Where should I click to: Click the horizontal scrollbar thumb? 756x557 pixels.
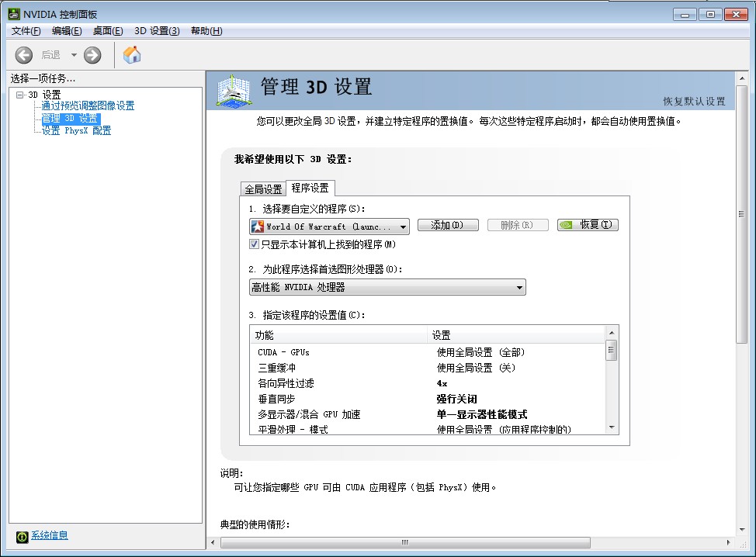[x=405, y=542]
